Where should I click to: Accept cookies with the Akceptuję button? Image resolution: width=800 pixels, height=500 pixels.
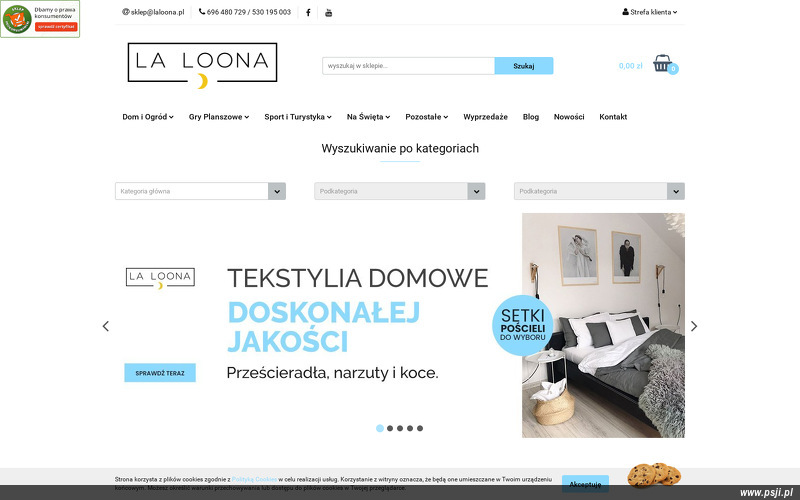(x=585, y=484)
